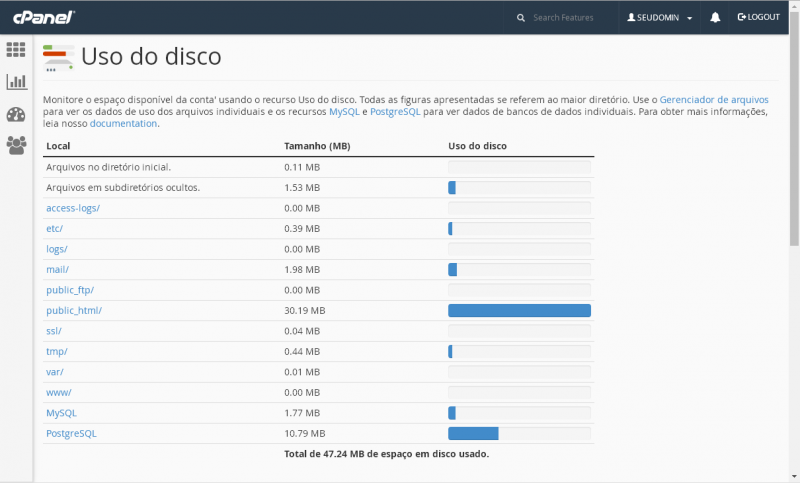Click the total 47.24 MB summary text
Viewport: 800px width, 483px height.
pyautogui.click(x=386, y=454)
